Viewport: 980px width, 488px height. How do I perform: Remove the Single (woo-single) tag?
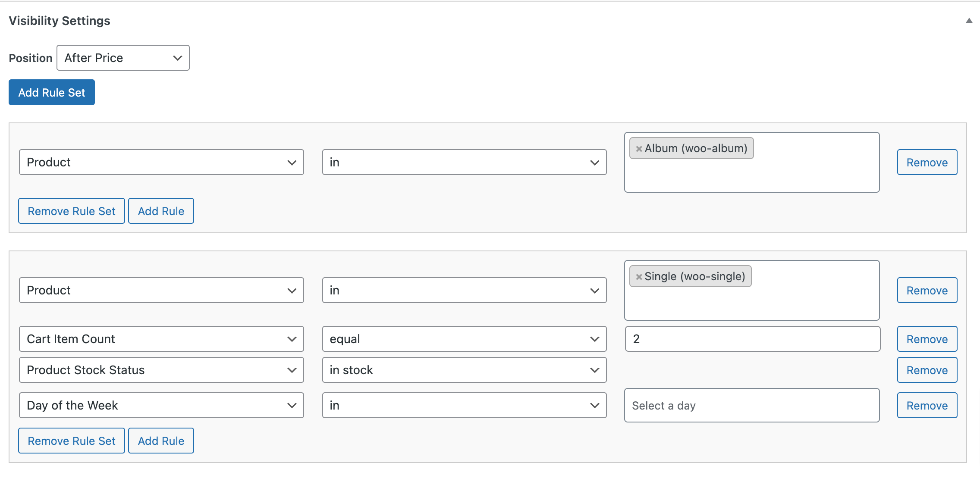[x=639, y=276]
